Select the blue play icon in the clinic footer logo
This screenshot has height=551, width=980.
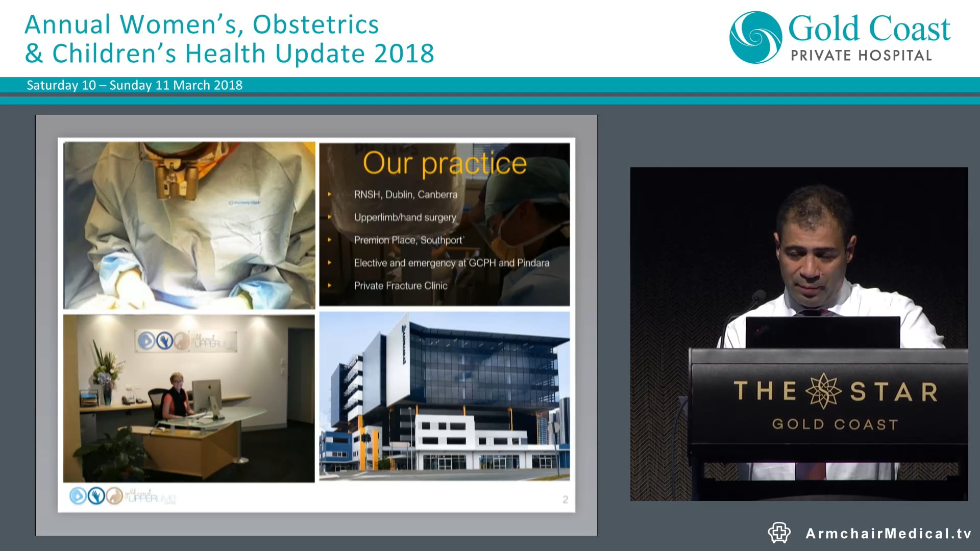(x=78, y=496)
